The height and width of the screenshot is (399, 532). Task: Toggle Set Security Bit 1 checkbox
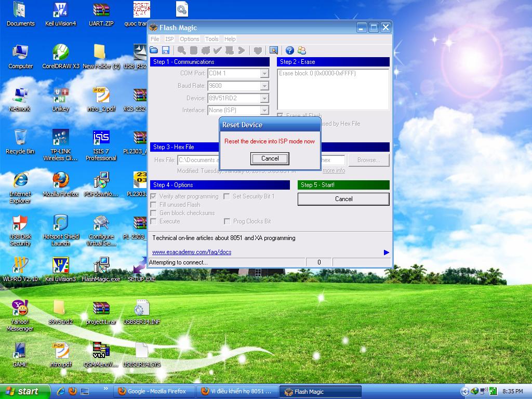click(x=227, y=196)
